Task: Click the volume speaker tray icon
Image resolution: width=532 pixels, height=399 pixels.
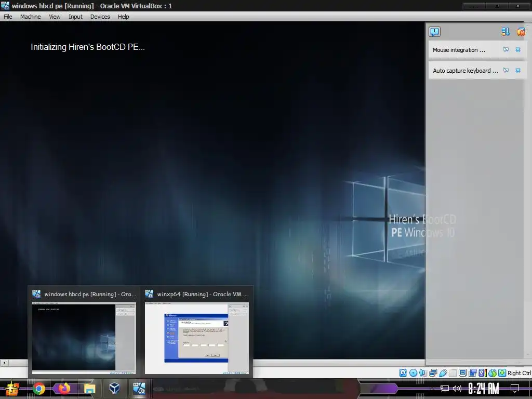Action: click(457, 389)
